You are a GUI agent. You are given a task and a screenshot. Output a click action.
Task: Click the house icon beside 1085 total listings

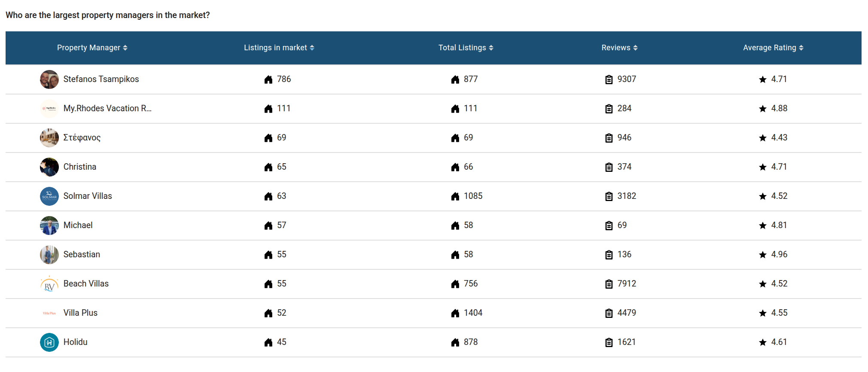[455, 196]
